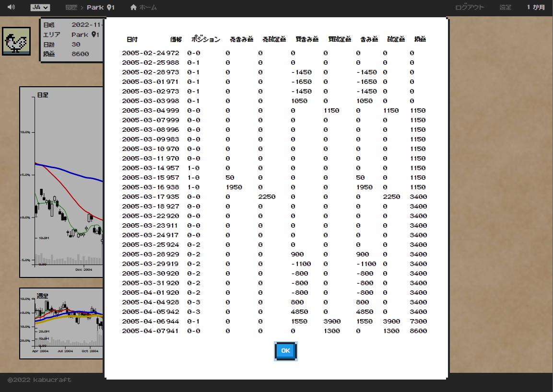Click the home icon in top bar
This screenshot has height=392, width=553.
tap(133, 8)
